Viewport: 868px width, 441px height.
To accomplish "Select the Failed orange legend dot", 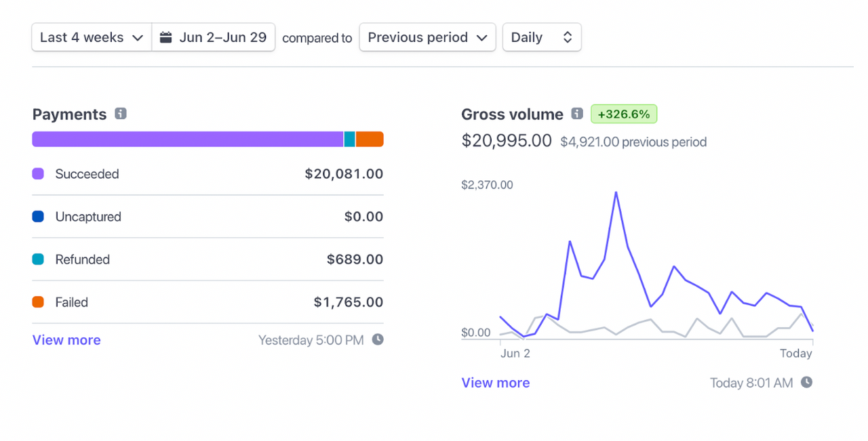I will tap(37, 302).
